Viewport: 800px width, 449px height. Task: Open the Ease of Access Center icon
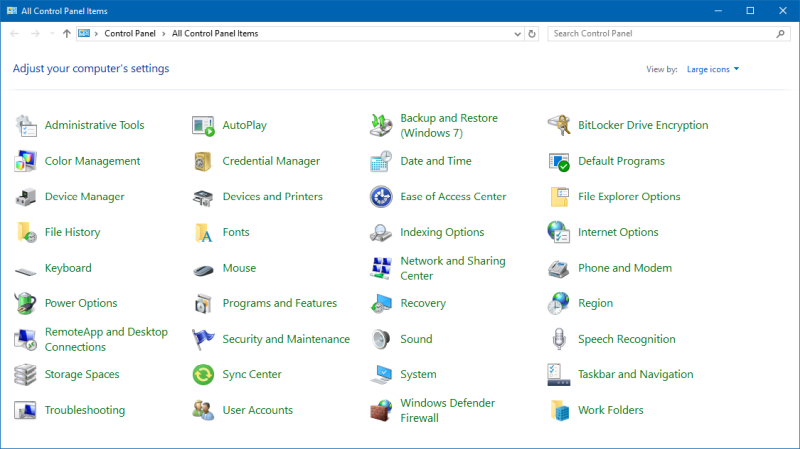[x=381, y=197]
